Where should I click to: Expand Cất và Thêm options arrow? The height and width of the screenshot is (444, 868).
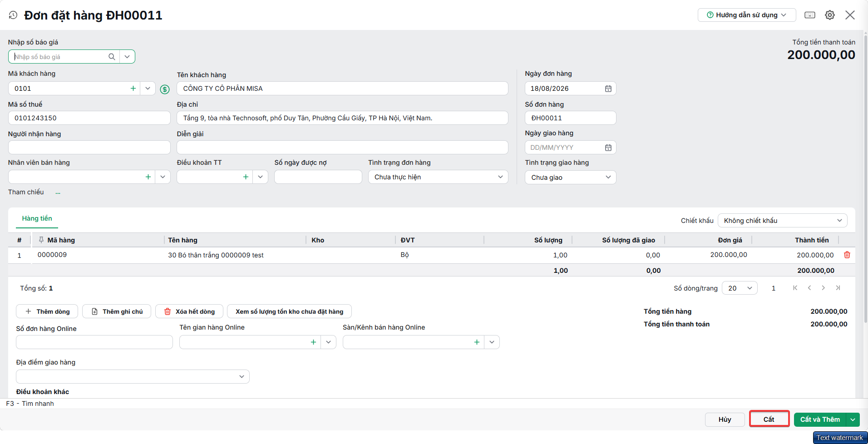(x=853, y=419)
